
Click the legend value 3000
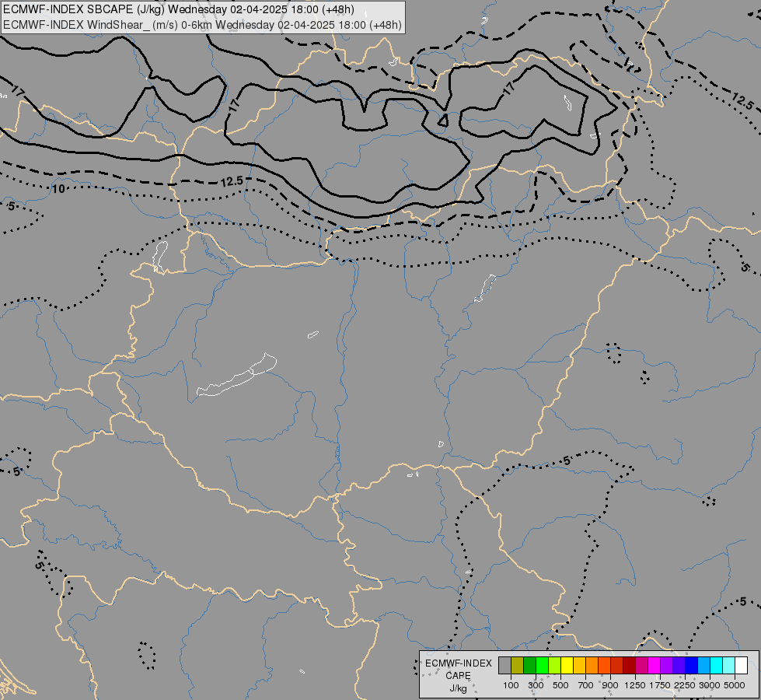click(710, 685)
